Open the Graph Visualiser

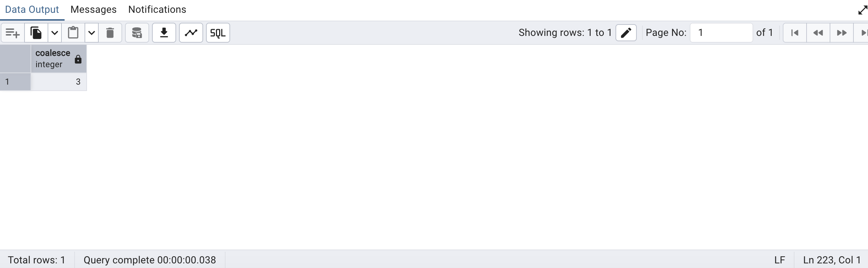[x=191, y=33]
